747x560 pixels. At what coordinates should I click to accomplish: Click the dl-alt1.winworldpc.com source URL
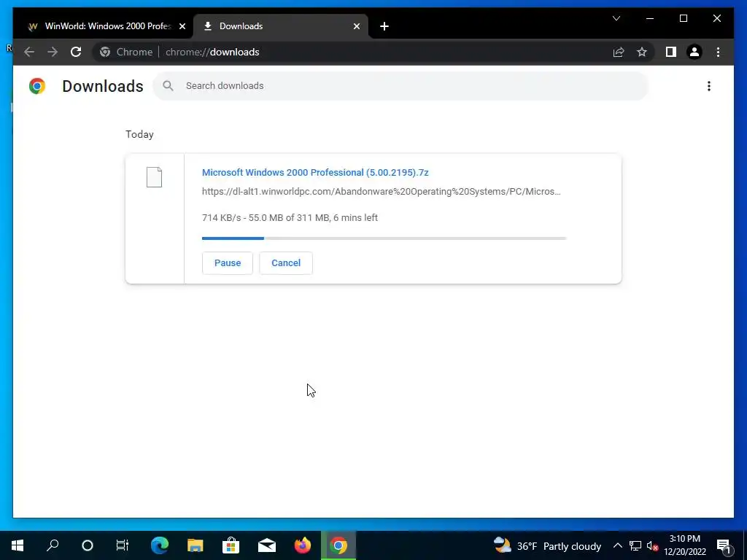[x=381, y=192]
